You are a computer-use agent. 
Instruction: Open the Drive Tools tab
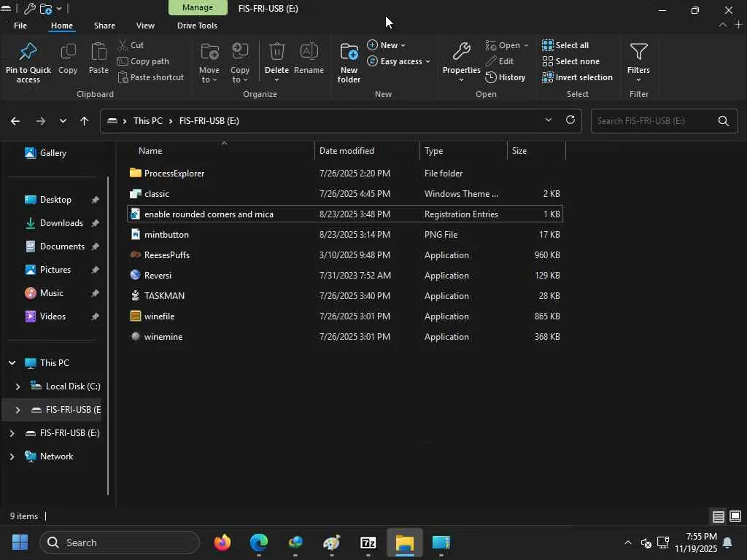click(x=197, y=26)
